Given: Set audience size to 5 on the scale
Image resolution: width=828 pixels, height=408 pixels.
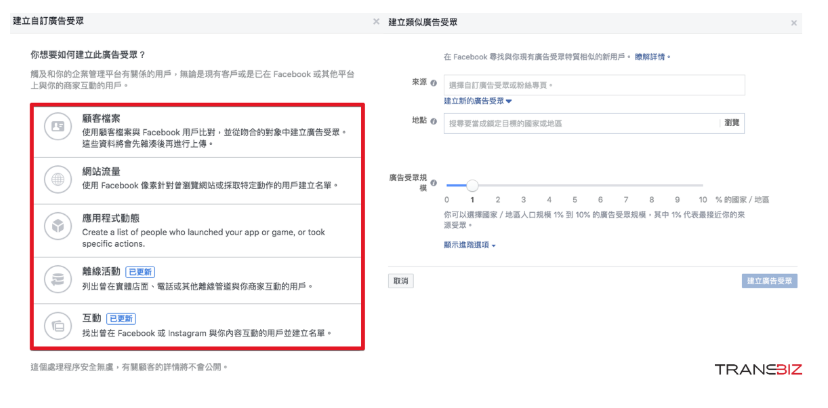Looking at the screenshot, I should (x=575, y=200).
